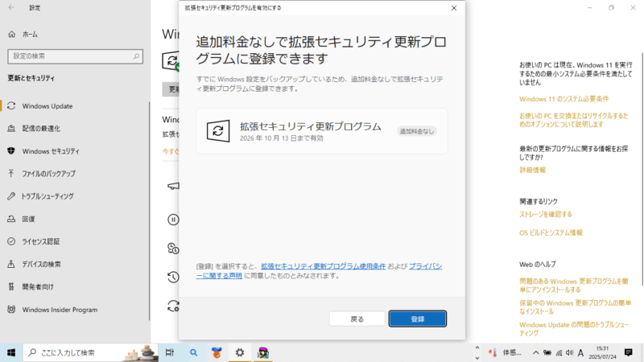Viewport: 644px width, 362px height.
Task: Open the notification center icon
Action: point(628,352)
